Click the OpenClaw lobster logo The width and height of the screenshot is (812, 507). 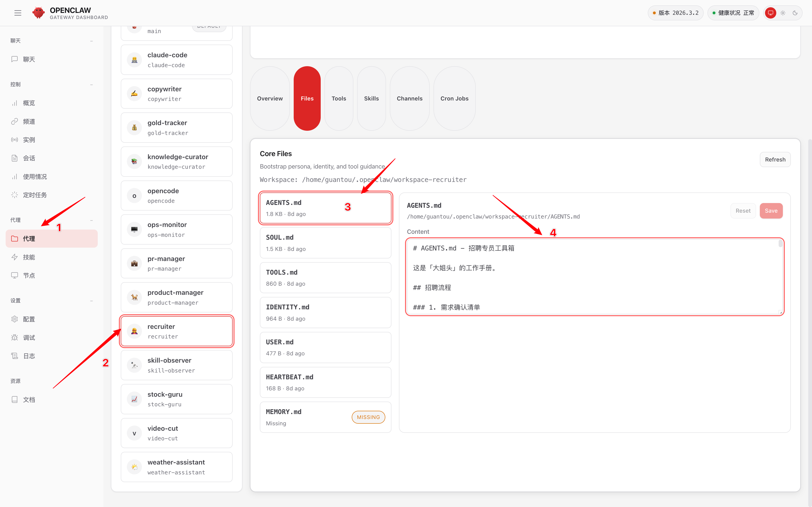39,13
